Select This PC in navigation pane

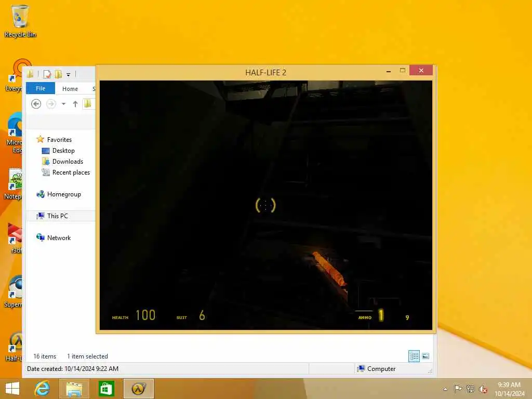52,216
